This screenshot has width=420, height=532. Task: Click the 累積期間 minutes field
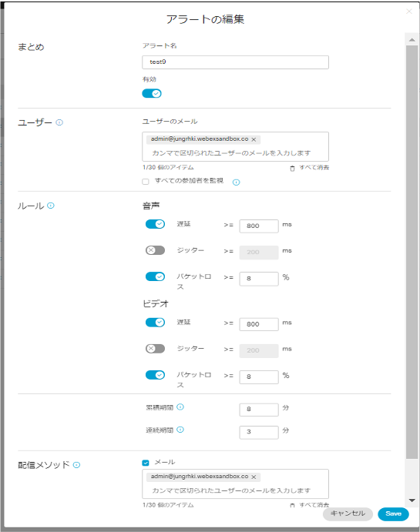click(259, 410)
